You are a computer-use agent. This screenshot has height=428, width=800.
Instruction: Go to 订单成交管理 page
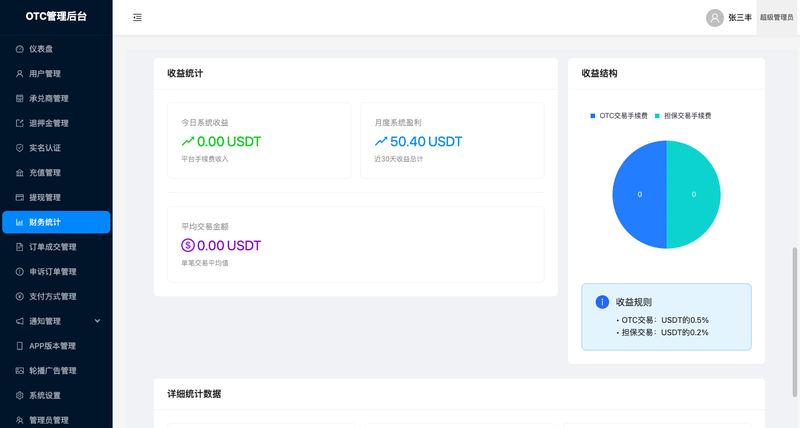(x=56, y=247)
